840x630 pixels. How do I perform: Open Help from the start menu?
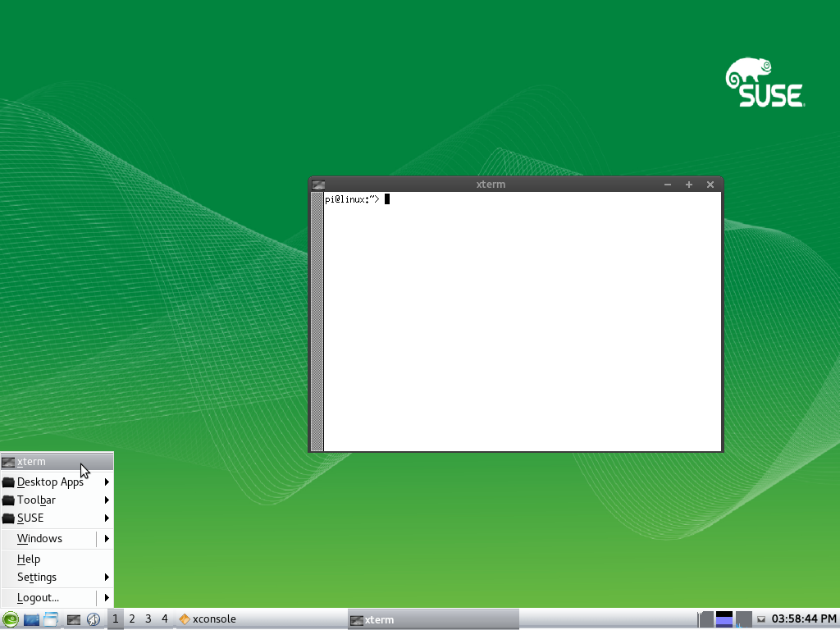(x=29, y=559)
